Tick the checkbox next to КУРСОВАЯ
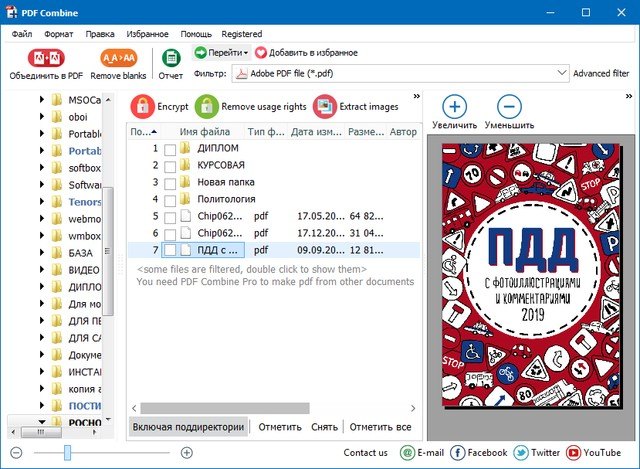This screenshot has height=469, width=640. point(170,166)
